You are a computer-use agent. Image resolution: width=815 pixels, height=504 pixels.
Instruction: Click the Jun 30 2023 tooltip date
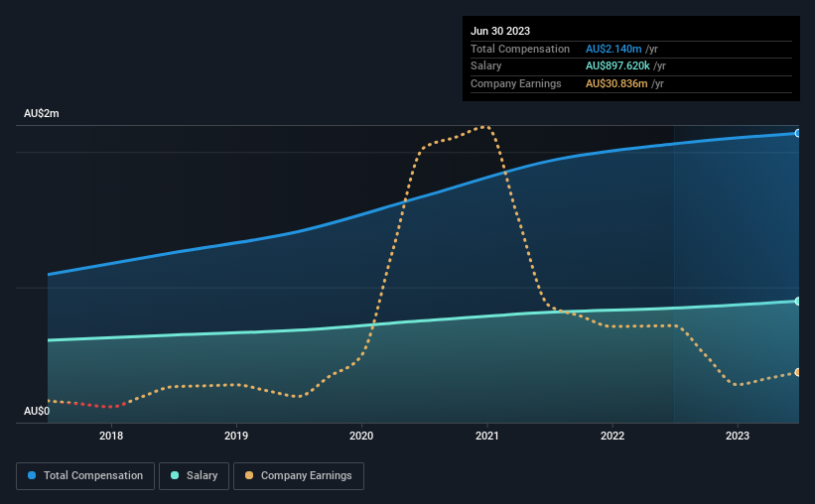500,31
